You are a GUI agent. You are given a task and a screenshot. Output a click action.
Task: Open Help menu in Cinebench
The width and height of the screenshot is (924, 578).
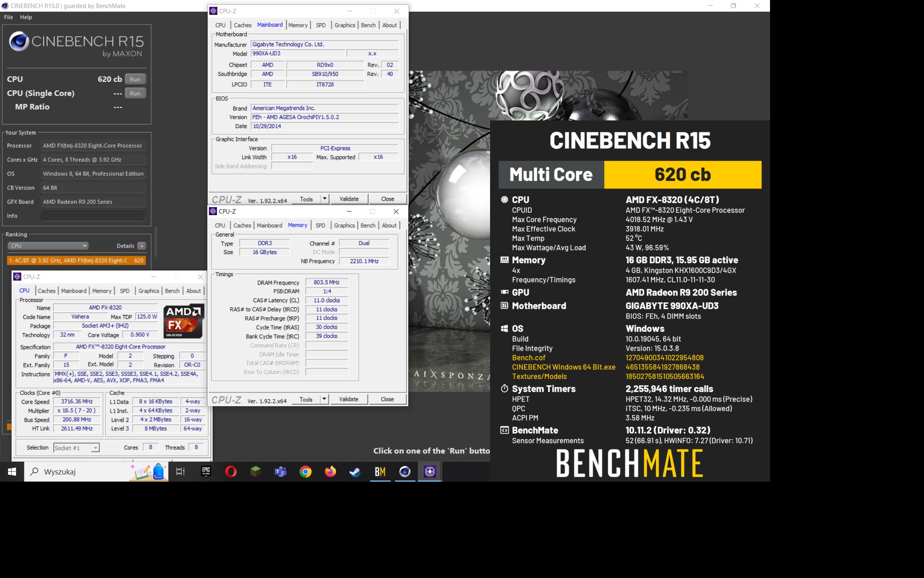pyautogui.click(x=26, y=17)
